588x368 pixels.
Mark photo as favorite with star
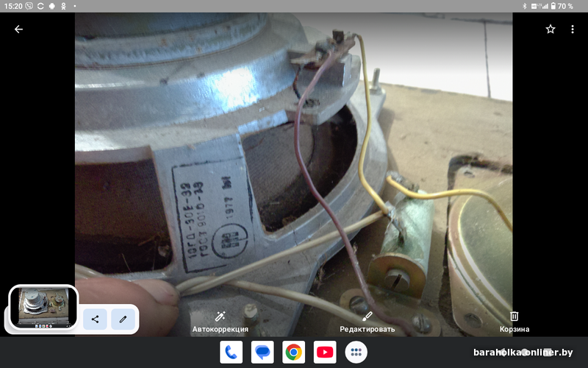[x=550, y=29]
